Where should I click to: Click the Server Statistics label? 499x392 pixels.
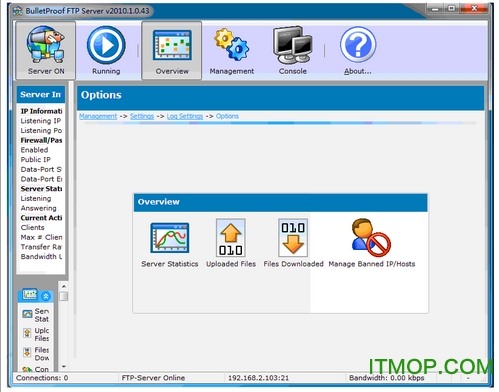(170, 264)
